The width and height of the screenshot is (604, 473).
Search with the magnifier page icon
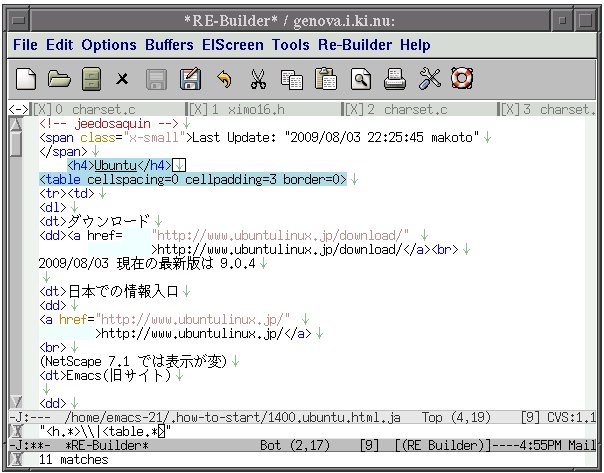[361, 79]
